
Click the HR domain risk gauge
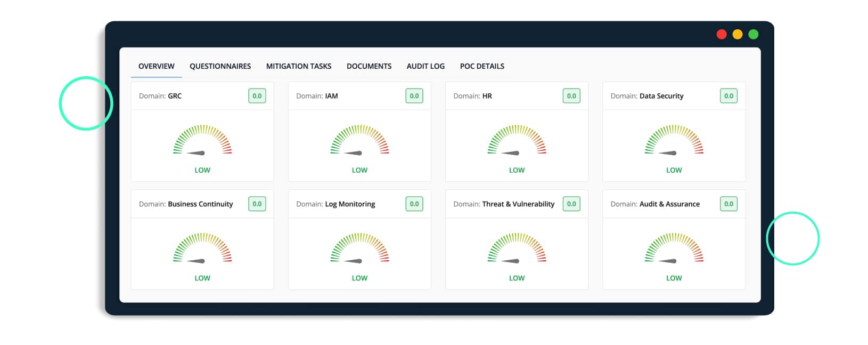(x=517, y=140)
